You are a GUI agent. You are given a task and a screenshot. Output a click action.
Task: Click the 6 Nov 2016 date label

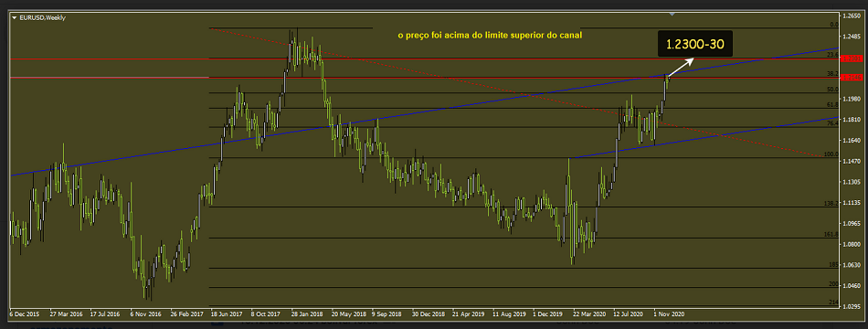146,313
